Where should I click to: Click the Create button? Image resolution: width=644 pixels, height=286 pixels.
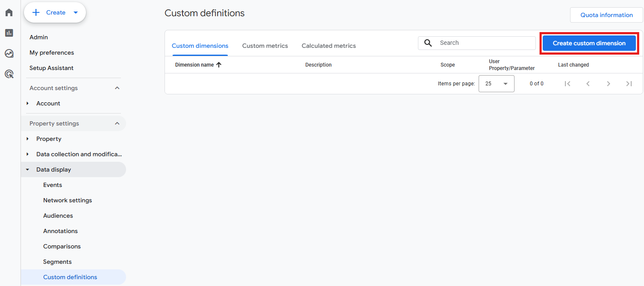coord(55,12)
